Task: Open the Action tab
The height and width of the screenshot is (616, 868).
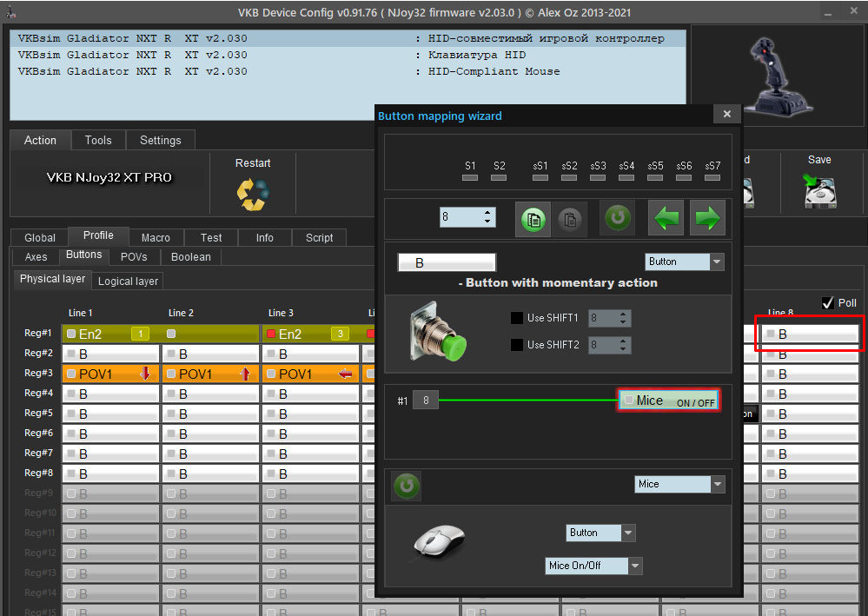Action: pyautogui.click(x=41, y=140)
